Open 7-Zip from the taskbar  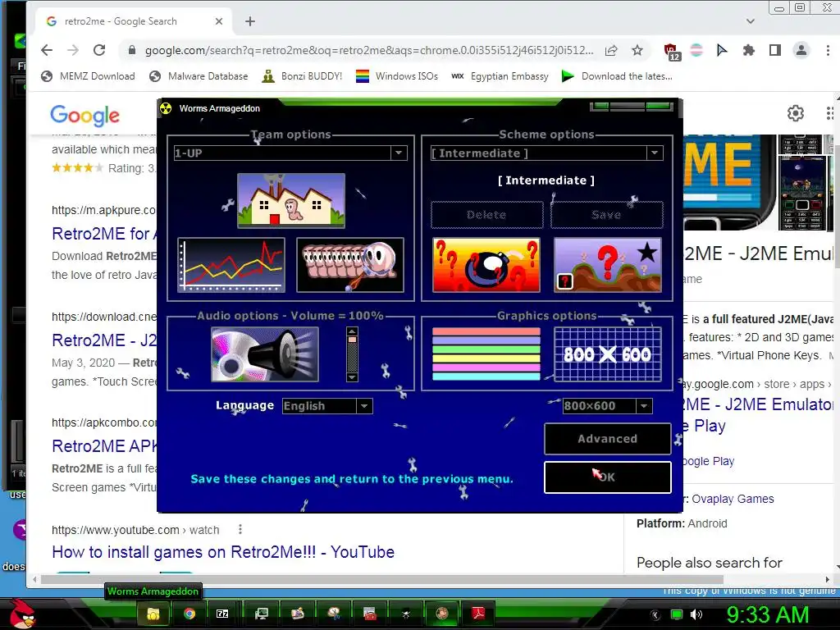222,614
